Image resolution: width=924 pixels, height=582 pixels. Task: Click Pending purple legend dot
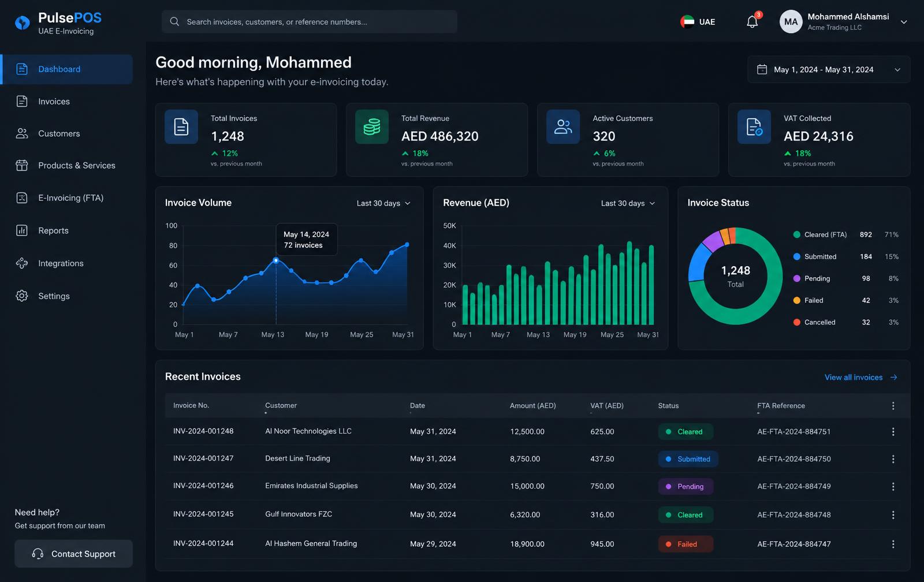[797, 278]
